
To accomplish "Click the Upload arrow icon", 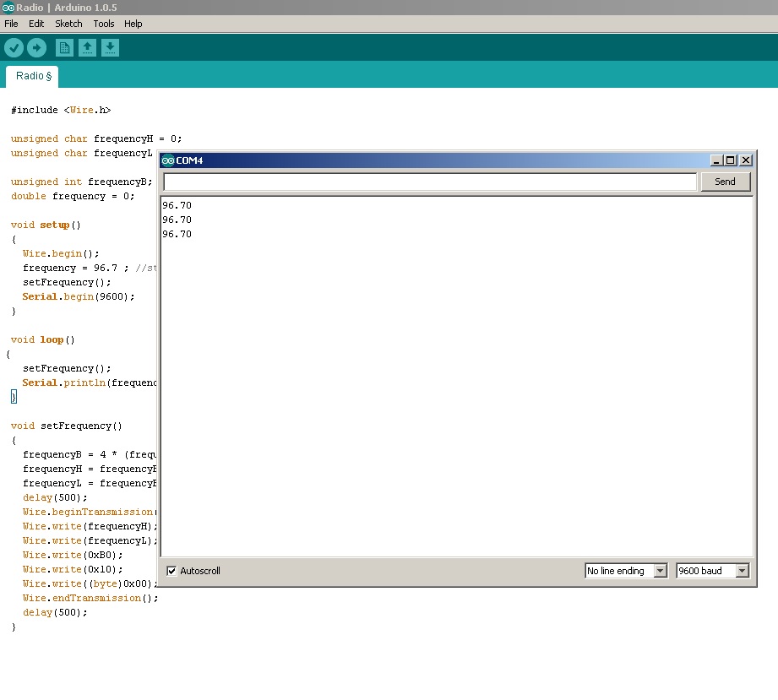I will pyautogui.click(x=36, y=47).
